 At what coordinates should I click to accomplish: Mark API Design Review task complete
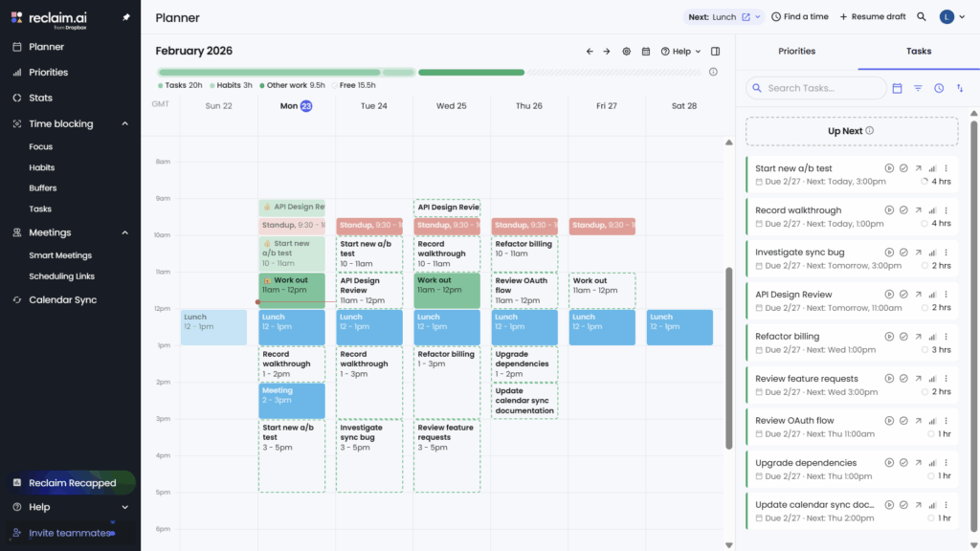click(903, 295)
